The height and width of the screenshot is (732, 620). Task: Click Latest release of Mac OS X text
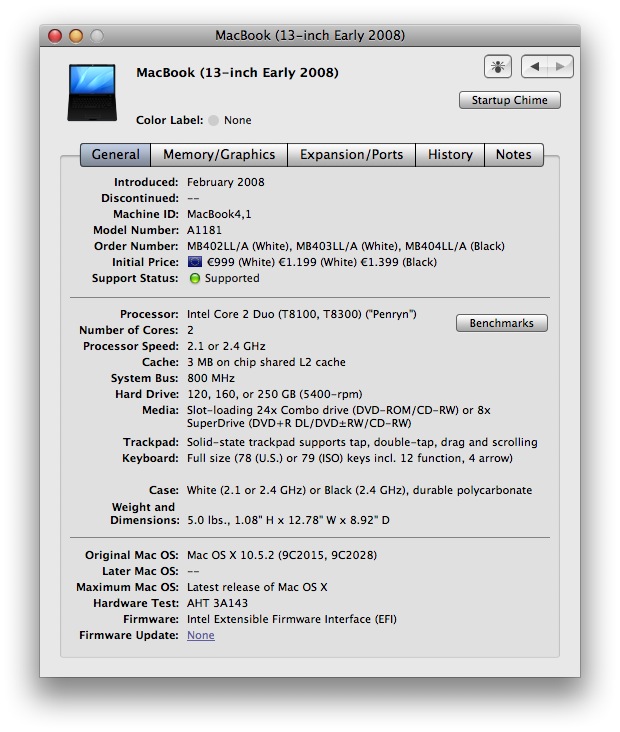pyautogui.click(x=257, y=587)
